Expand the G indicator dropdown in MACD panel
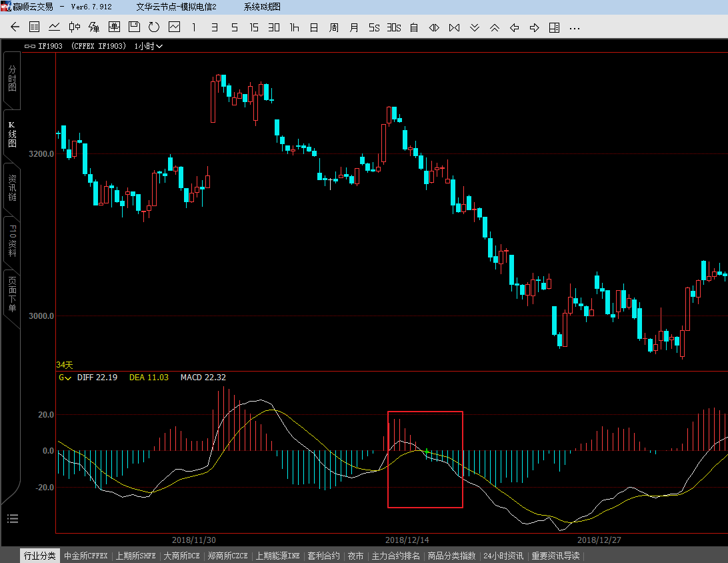The height and width of the screenshot is (563, 728). pos(65,378)
